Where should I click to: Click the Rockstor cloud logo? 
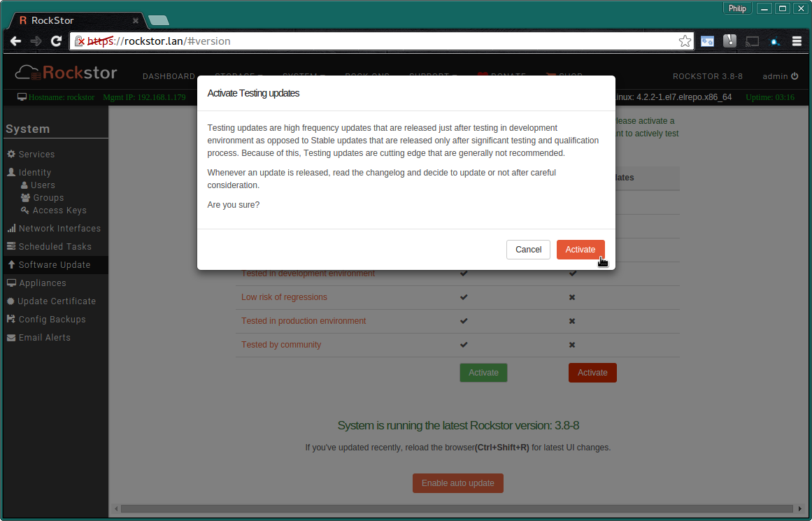click(x=66, y=73)
